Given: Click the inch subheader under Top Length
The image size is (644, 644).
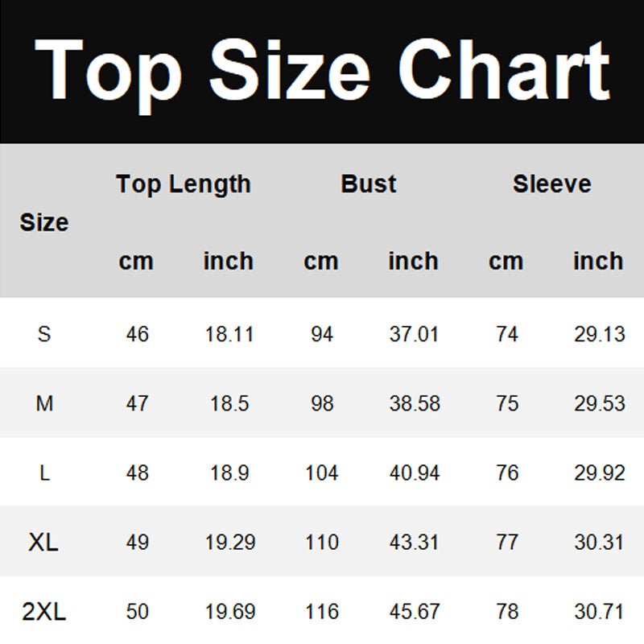Looking at the screenshot, I should (x=229, y=262).
